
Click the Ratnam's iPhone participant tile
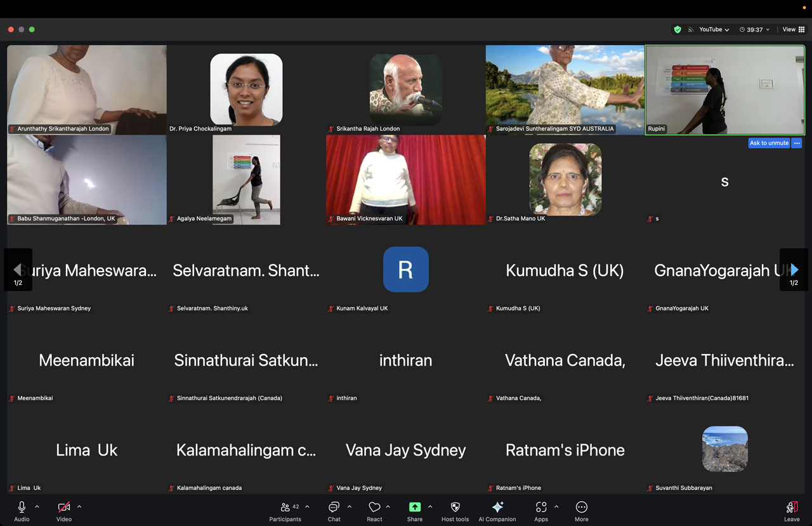coord(565,450)
